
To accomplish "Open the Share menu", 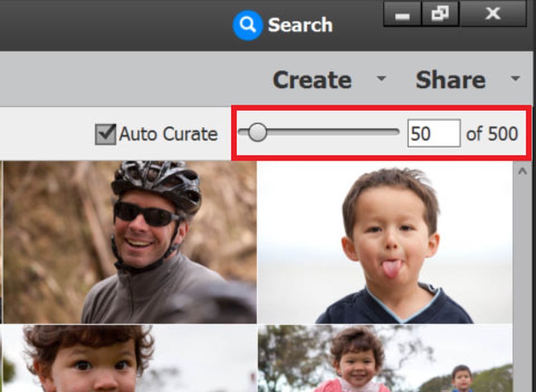I will [x=451, y=80].
